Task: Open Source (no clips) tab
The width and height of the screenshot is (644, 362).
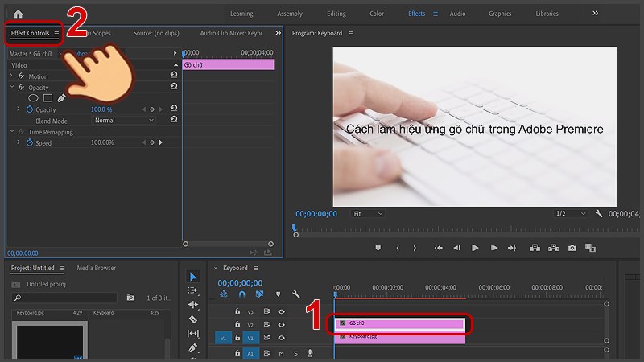Action: 156,33
